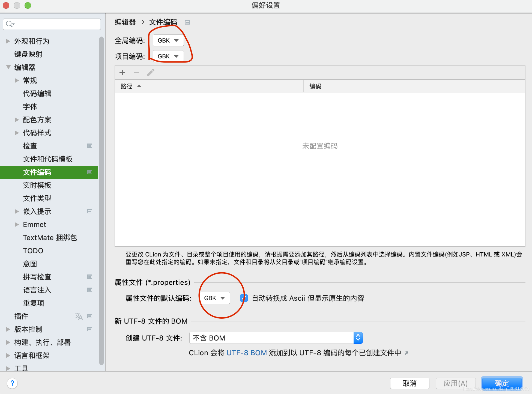Click the add path plus icon
The image size is (532, 394).
[122, 73]
